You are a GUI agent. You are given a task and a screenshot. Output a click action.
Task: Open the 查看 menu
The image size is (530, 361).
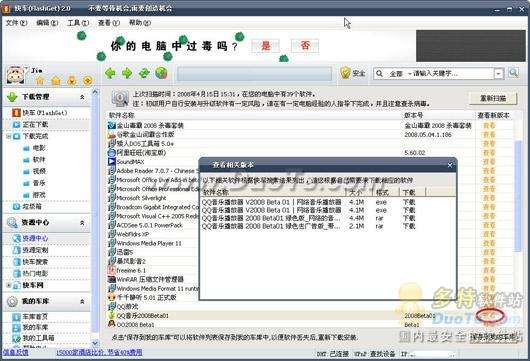tap(109, 23)
